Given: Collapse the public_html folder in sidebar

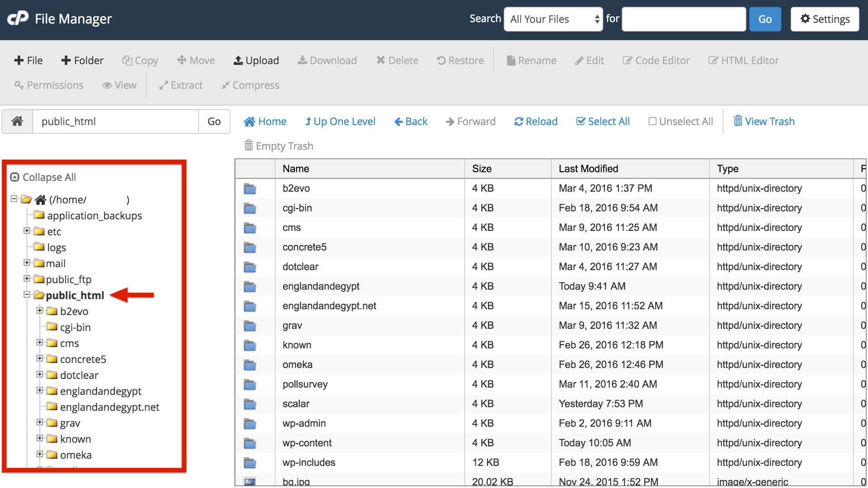Looking at the screenshot, I should (x=26, y=295).
